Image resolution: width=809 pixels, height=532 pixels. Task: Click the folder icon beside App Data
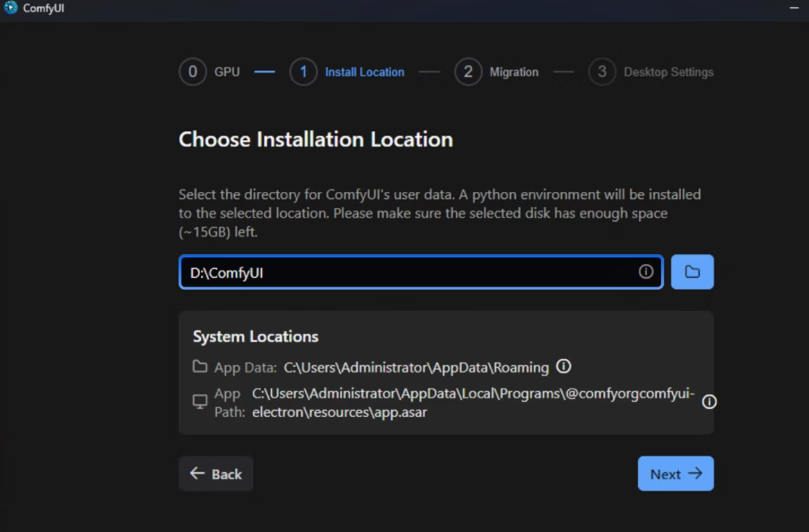pyautogui.click(x=200, y=366)
